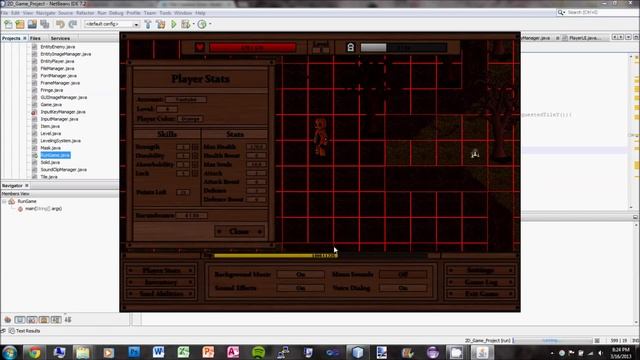
Task: Collapse the RunGame node in Navigator
Action: click(4, 201)
